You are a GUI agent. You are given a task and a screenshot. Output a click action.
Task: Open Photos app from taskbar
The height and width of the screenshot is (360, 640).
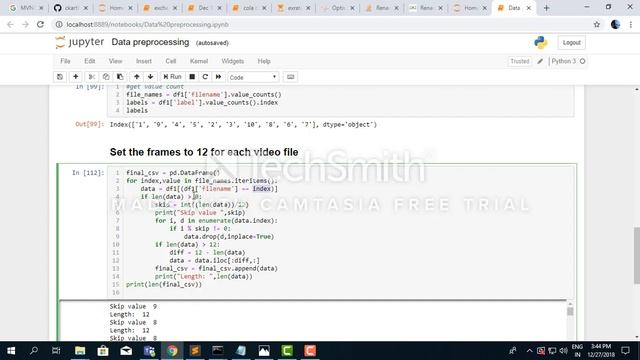(x=264, y=351)
